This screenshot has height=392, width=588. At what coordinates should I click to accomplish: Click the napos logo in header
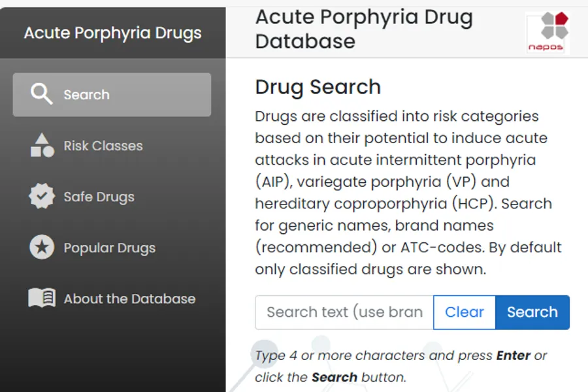547,31
